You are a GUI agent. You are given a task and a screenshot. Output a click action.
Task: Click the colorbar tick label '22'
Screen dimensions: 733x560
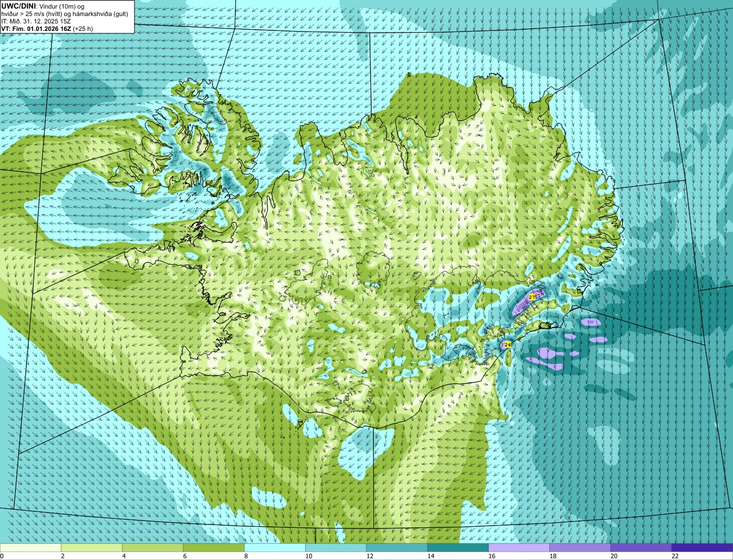(675, 556)
